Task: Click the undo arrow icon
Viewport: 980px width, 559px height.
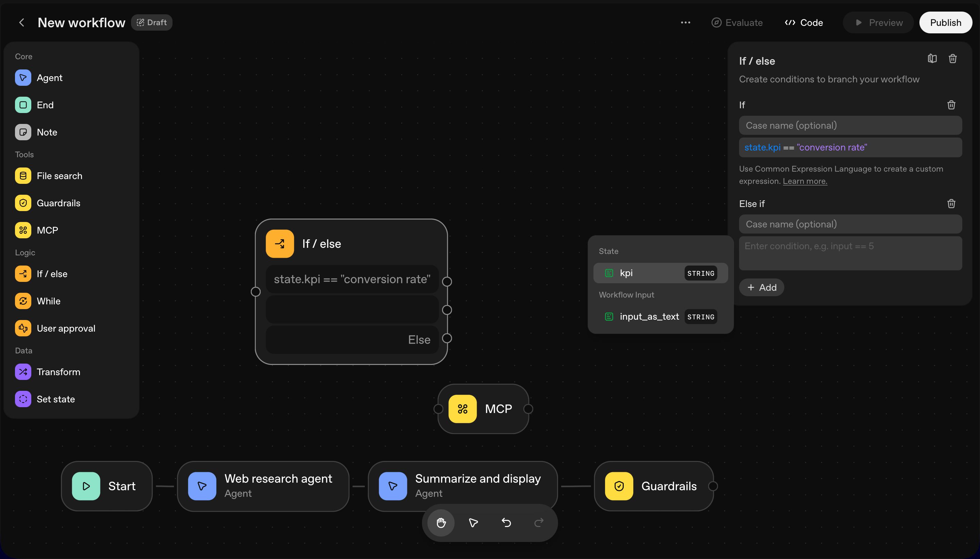Action: (506, 523)
